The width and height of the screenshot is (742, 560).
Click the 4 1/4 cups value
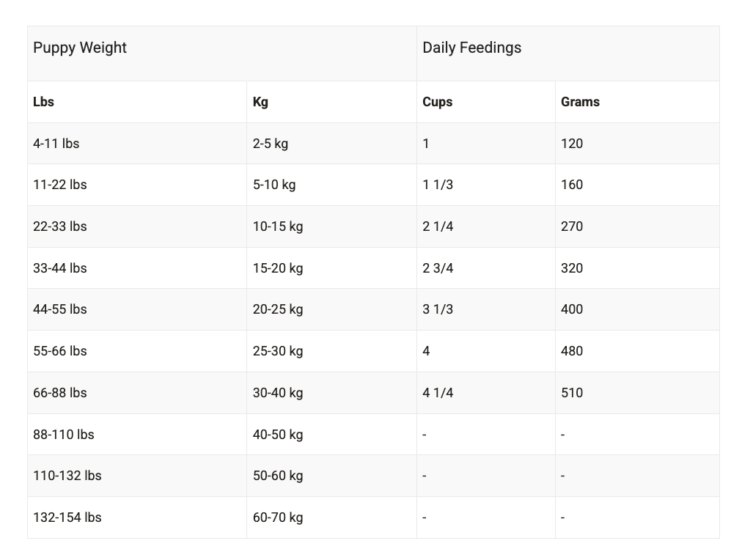pos(438,393)
